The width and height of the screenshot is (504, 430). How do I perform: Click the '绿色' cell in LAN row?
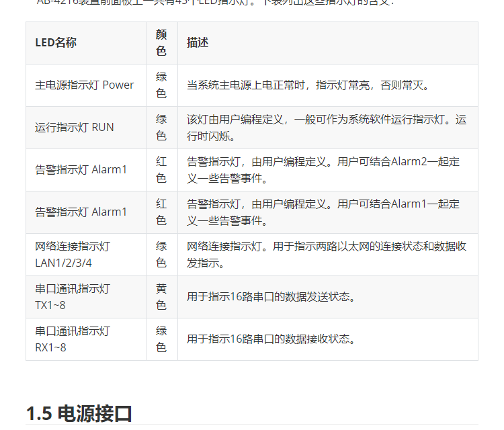point(162,255)
